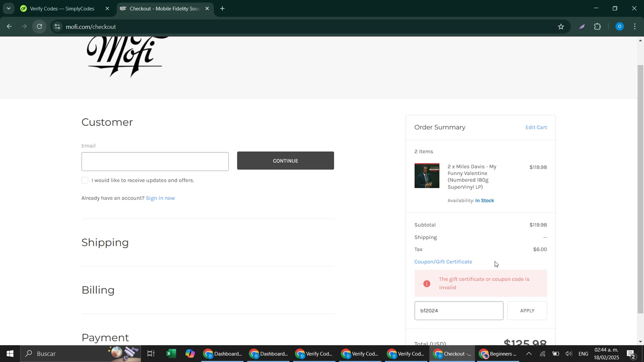Close the Checkout - Mobile Fidelity tab
Screen dimensions: 644x362
pyautogui.click(x=207, y=9)
